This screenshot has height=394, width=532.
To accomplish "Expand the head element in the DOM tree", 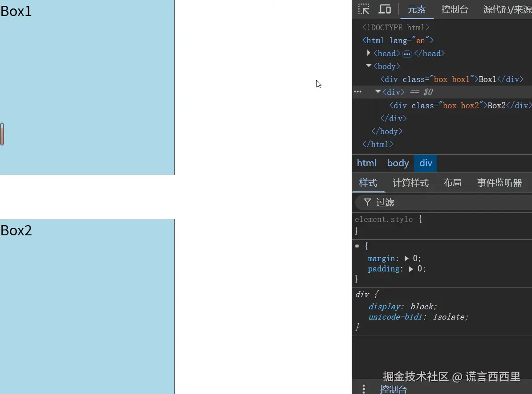I will click(369, 53).
